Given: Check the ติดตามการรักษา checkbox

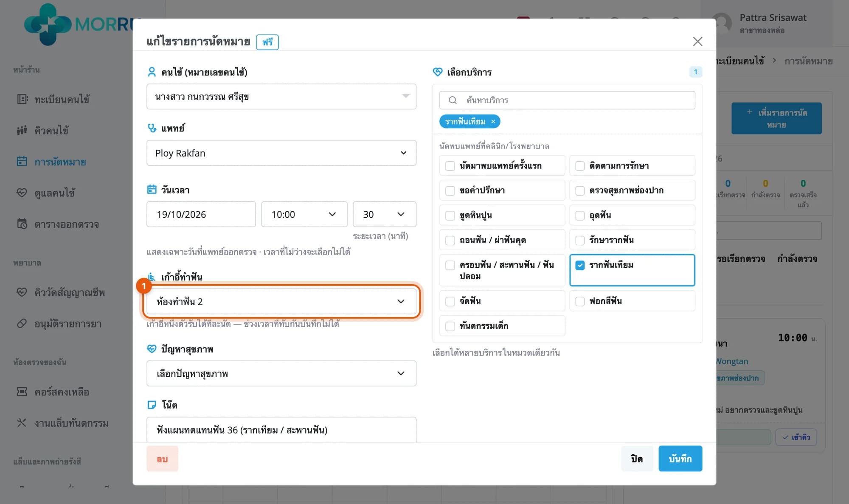Looking at the screenshot, I should 580,166.
